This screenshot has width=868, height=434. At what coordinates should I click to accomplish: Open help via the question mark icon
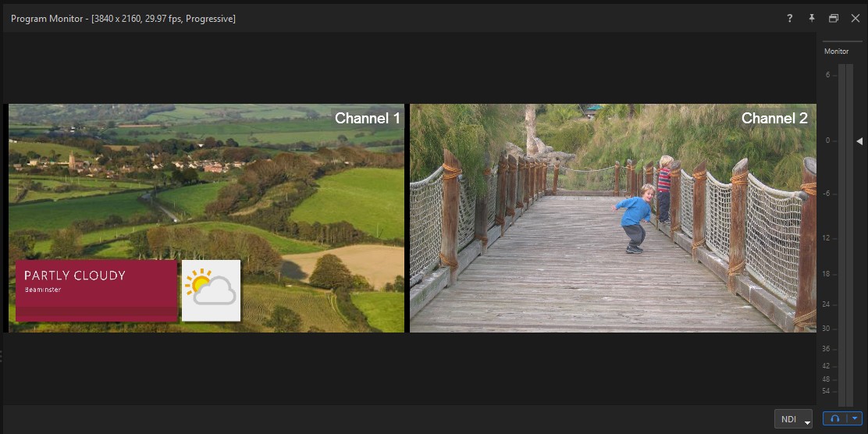[790, 18]
